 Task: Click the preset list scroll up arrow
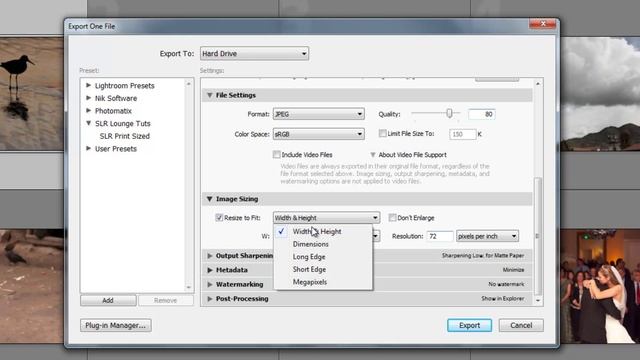pyautogui.click(x=189, y=84)
